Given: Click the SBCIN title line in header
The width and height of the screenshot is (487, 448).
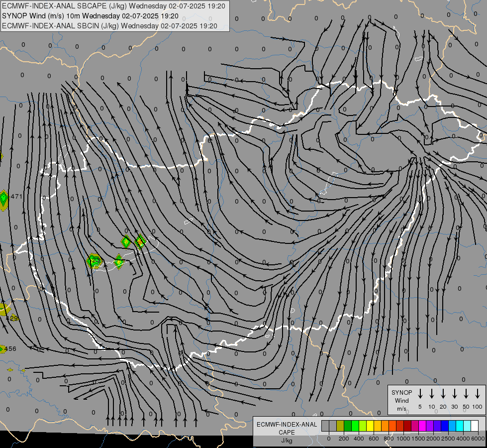Looking at the screenshot, I should pos(109,26).
